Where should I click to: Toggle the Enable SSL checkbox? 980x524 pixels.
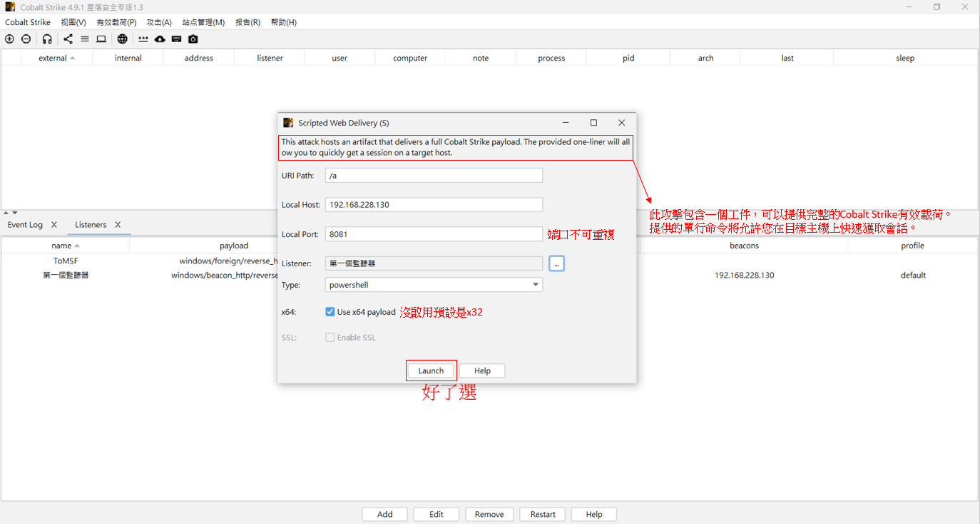click(x=330, y=338)
